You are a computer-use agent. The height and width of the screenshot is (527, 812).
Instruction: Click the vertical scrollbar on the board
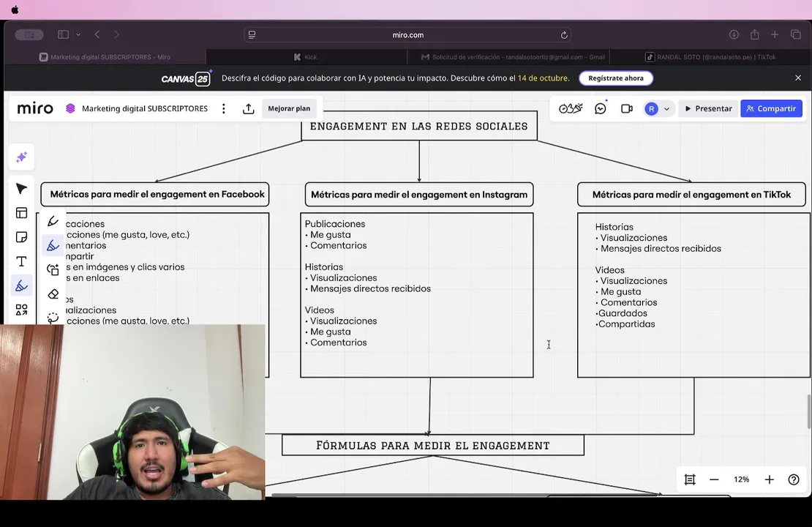point(808,412)
